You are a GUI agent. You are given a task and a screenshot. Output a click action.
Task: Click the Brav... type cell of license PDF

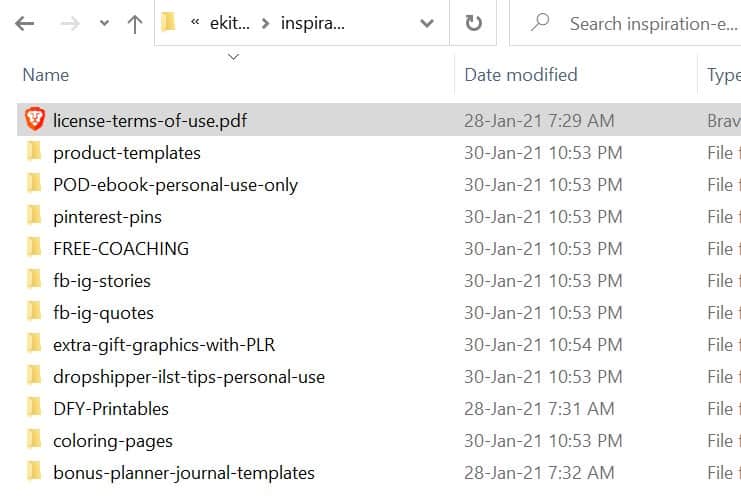724,121
